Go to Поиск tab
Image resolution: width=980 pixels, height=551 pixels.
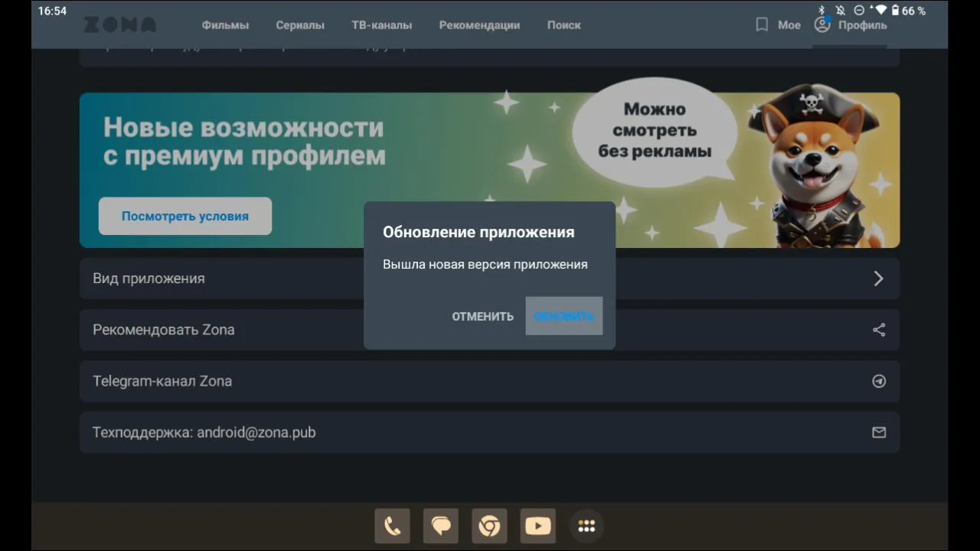click(x=563, y=25)
